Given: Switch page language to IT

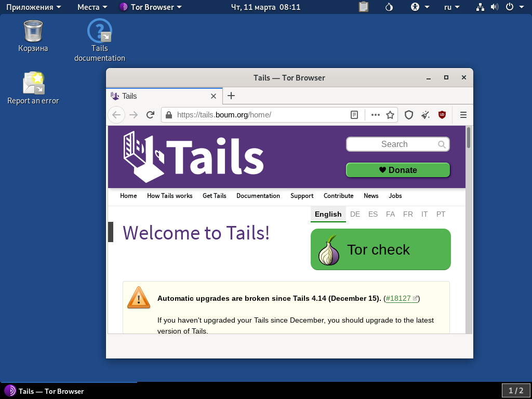Looking at the screenshot, I should (x=424, y=214).
